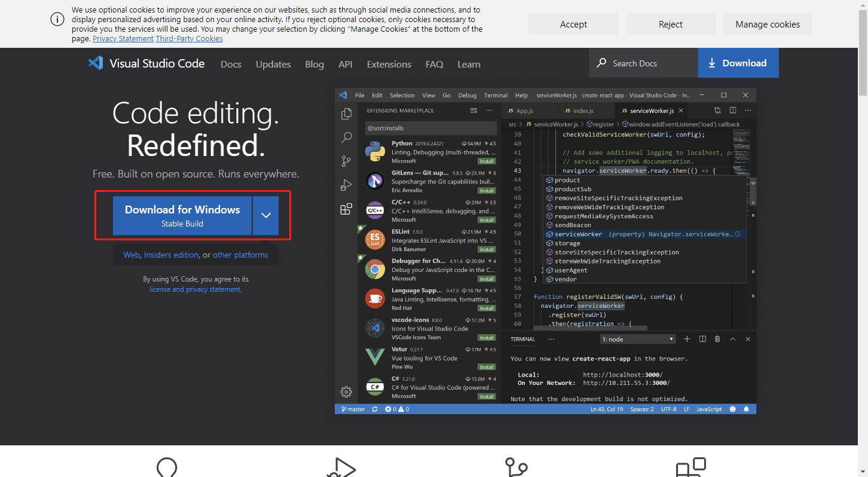Viewport: 868px width, 477px height.
Task: Click the notification bell in status bar
Action: 746,409
